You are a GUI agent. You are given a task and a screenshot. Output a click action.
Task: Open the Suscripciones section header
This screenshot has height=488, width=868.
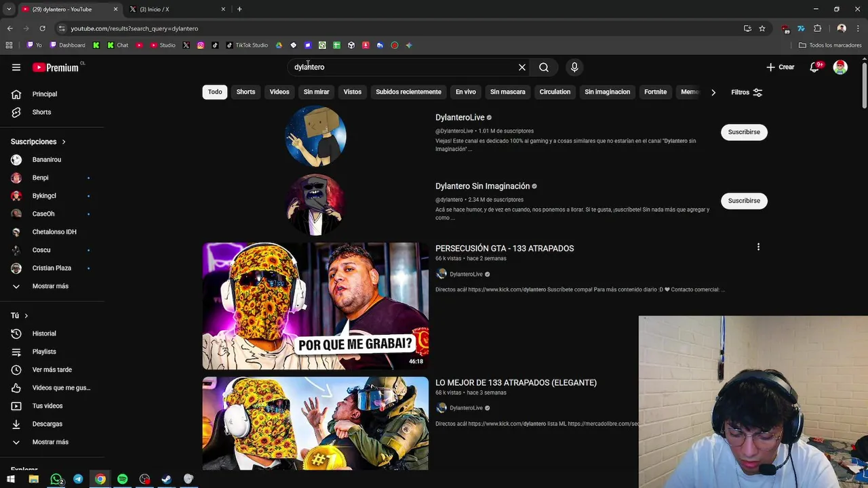pyautogui.click(x=38, y=142)
